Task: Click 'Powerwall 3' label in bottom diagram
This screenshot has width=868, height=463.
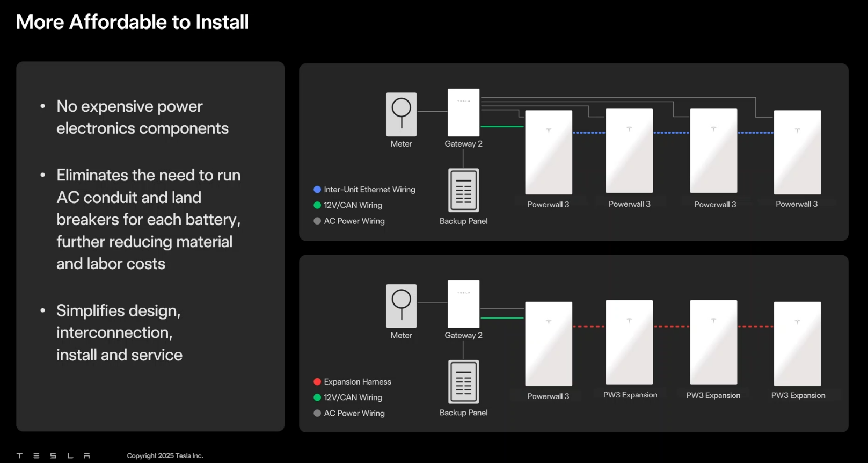Action: [x=548, y=396]
